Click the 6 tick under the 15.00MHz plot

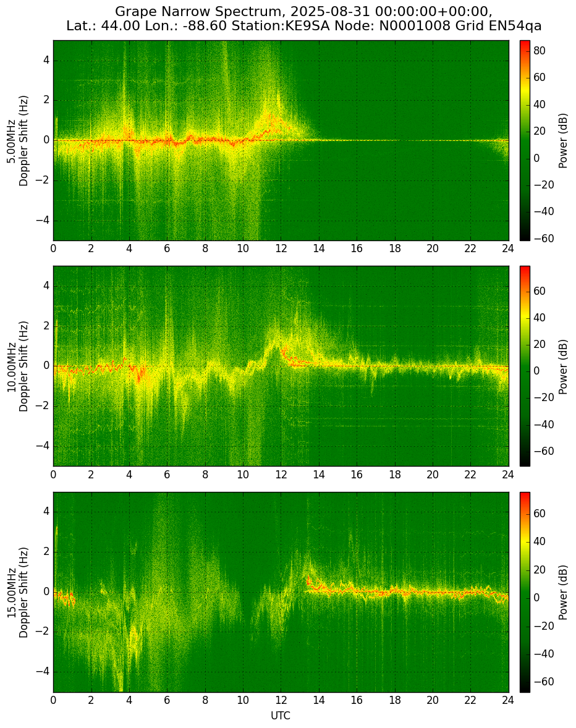tap(167, 700)
